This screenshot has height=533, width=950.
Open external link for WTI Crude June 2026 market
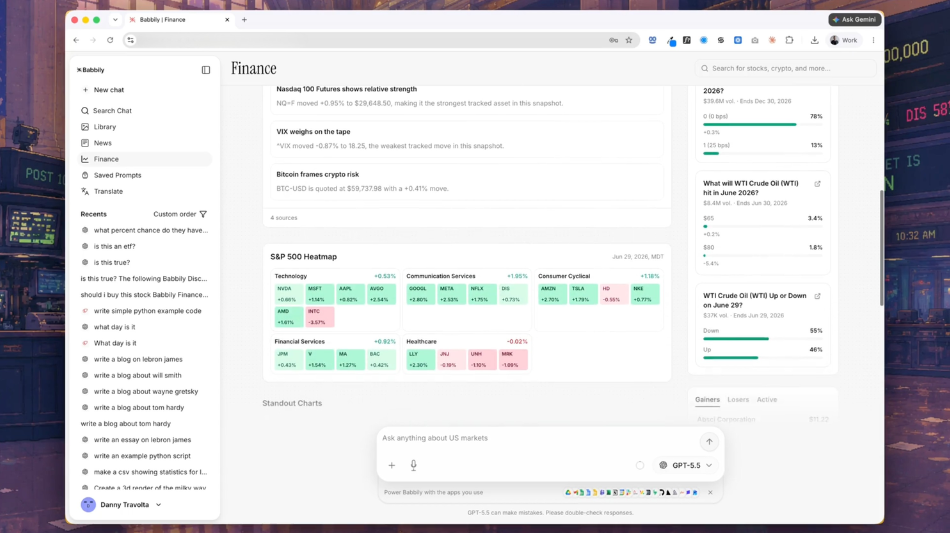817,184
